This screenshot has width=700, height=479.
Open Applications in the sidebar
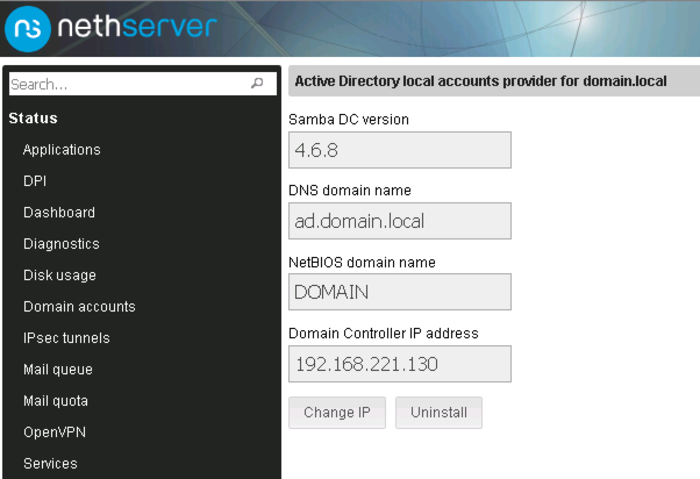point(62,150)
